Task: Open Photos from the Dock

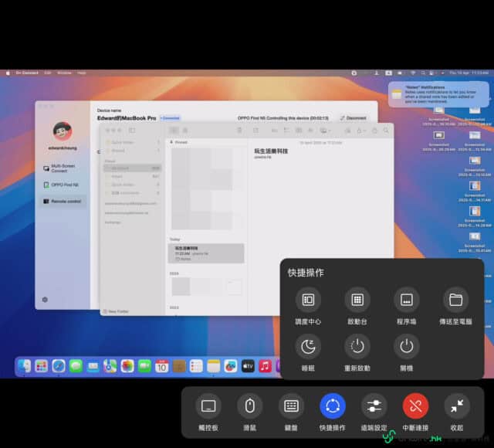Action: (x=127, y=366)
